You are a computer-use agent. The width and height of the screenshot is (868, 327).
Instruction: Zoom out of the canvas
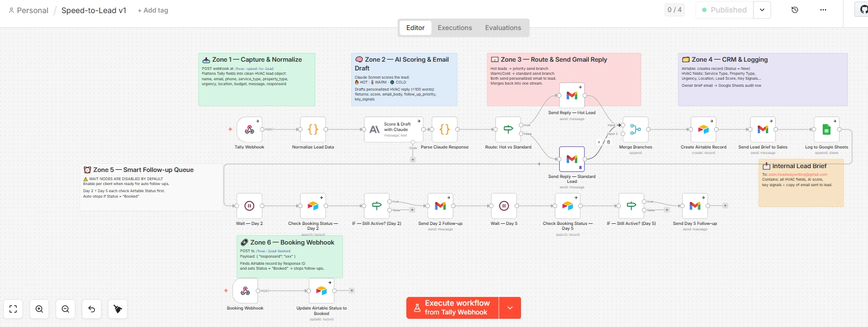(x=65, y=309)
